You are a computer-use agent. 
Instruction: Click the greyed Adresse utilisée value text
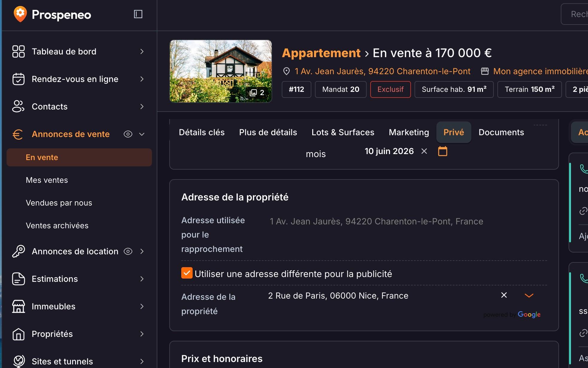376,221
